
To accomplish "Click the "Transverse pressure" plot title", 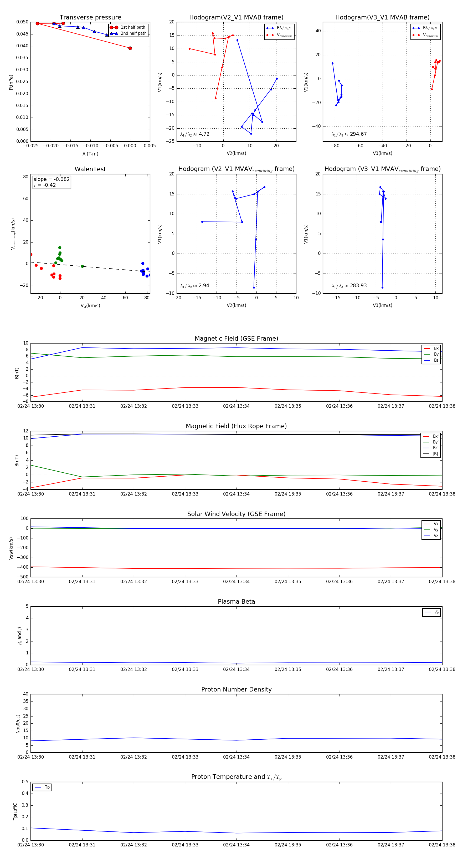I will tap(90, 17).
